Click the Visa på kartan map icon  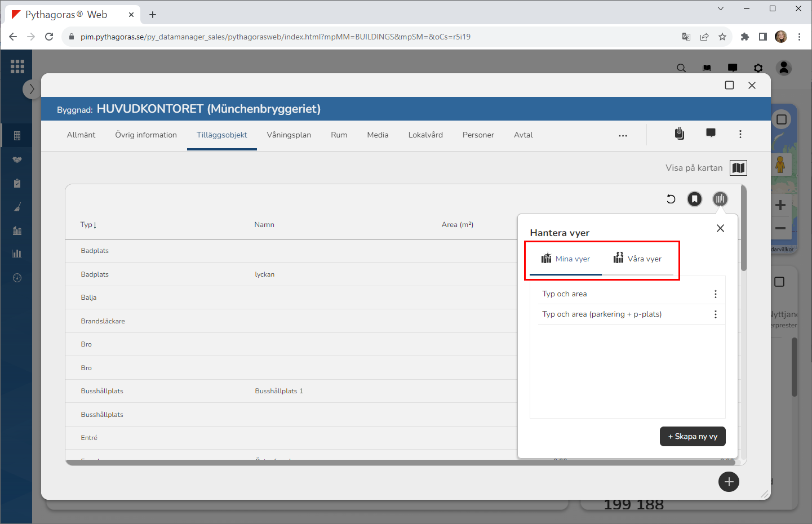pyautogui.click(x=738, y=168)
